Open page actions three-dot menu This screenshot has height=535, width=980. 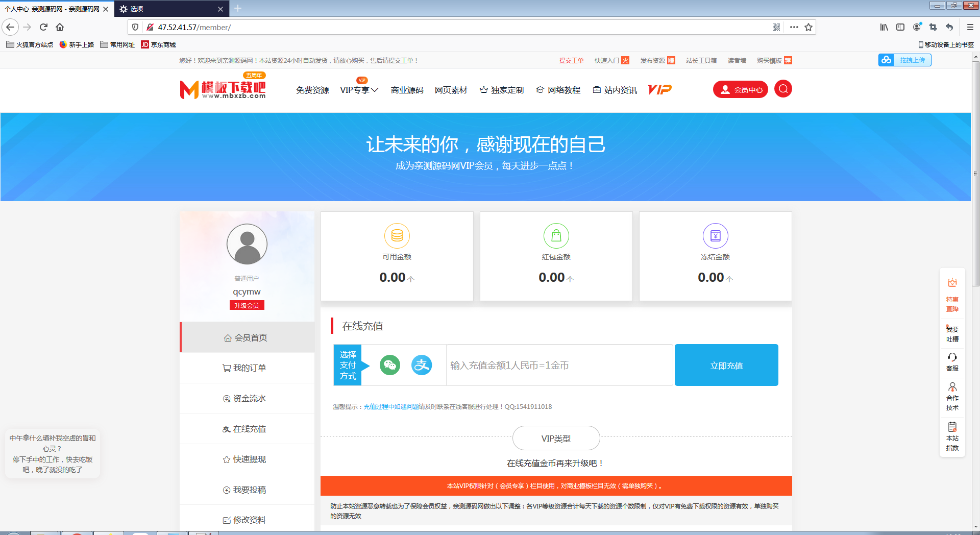pyautogui.click(x=794, y=27)
